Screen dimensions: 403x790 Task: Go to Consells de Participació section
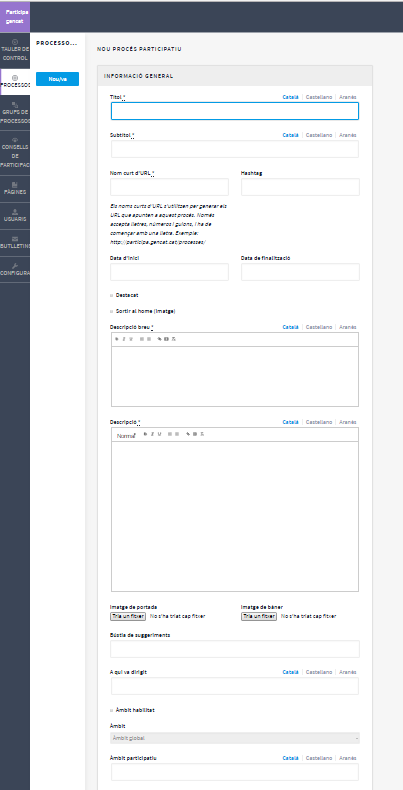[15, 152]
